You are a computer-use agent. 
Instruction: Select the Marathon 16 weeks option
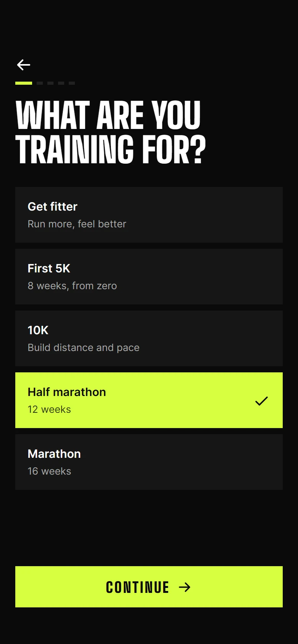(149, 462)
